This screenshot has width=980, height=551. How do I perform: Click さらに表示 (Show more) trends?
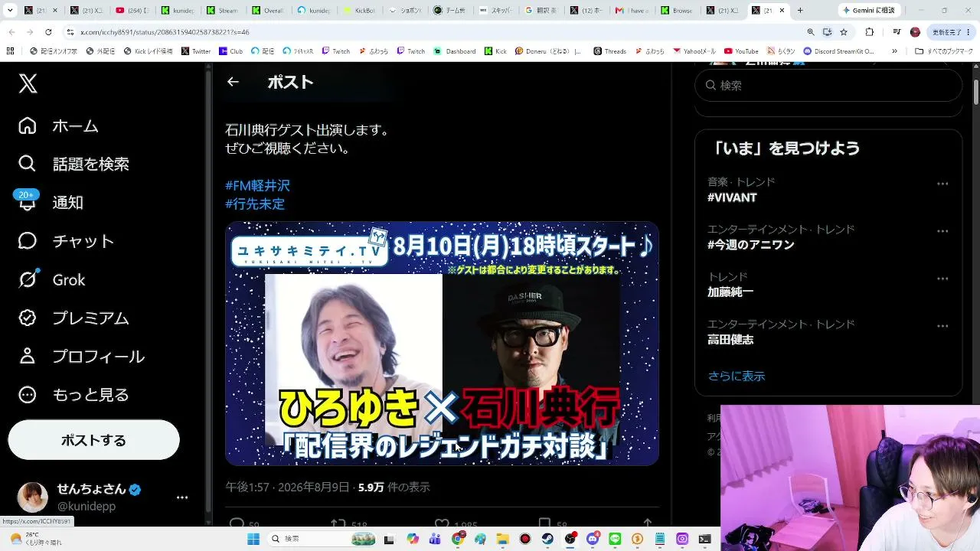point(737,376)
